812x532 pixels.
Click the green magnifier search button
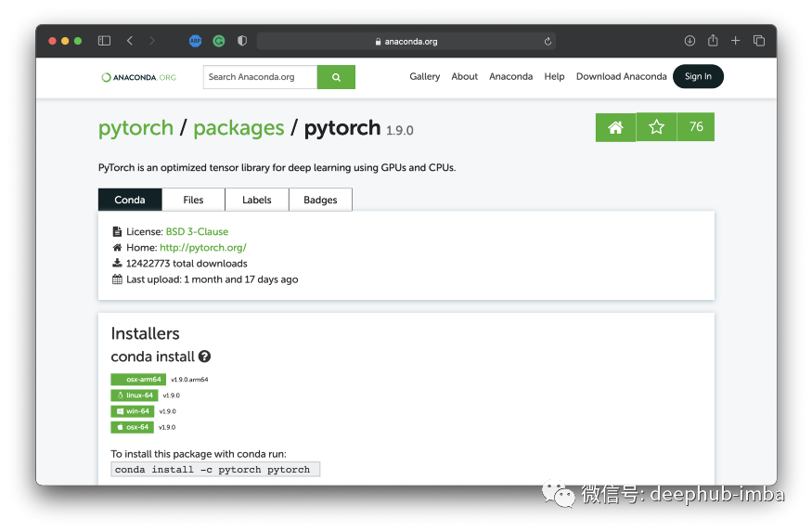pyautogui.click(x=336, y=77)
